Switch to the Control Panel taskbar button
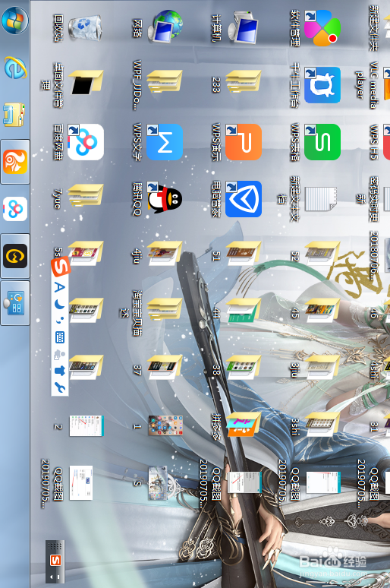The height and width of the screenshot is (588, 390). tap(15, 303)
